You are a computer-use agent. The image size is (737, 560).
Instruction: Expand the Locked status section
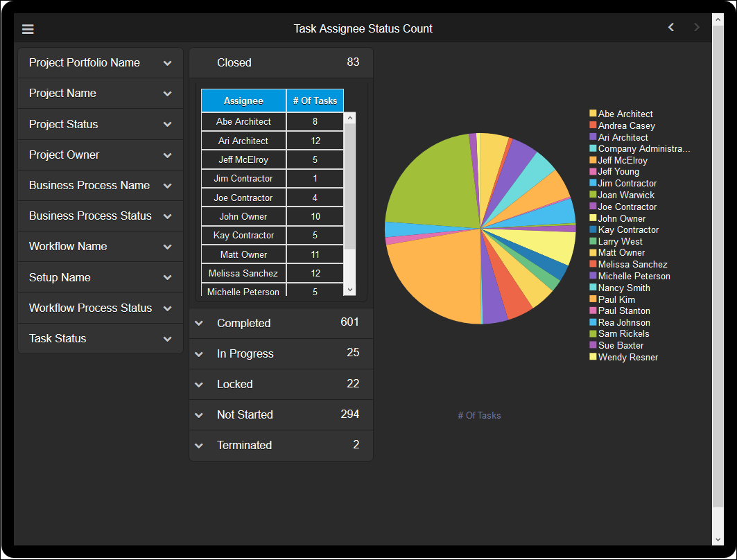tap(281, 384)
